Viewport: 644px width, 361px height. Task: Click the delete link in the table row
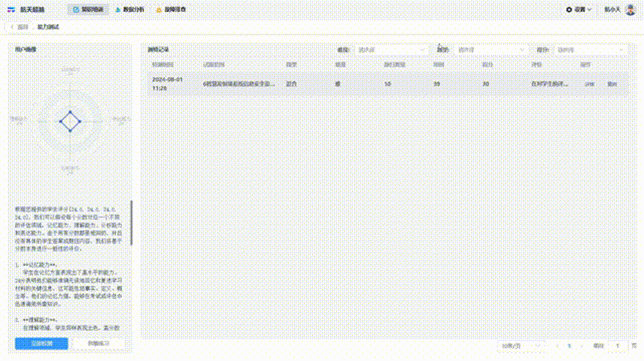click(x=612, y=84)
